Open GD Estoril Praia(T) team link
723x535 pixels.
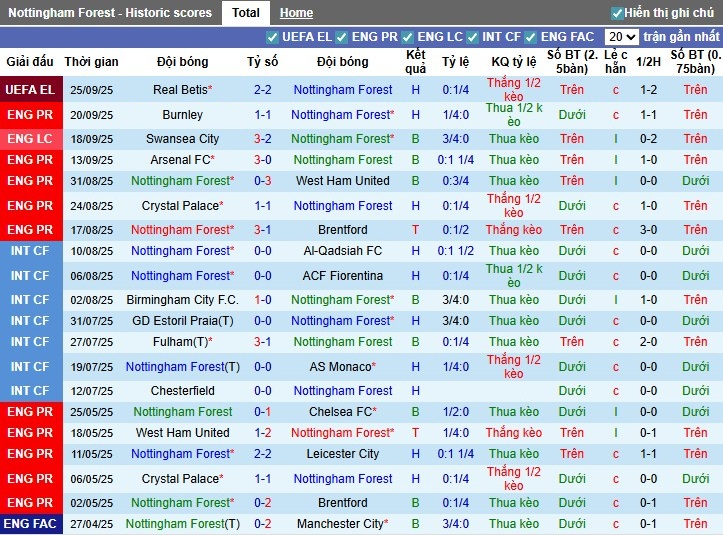(x=182, y=321)
